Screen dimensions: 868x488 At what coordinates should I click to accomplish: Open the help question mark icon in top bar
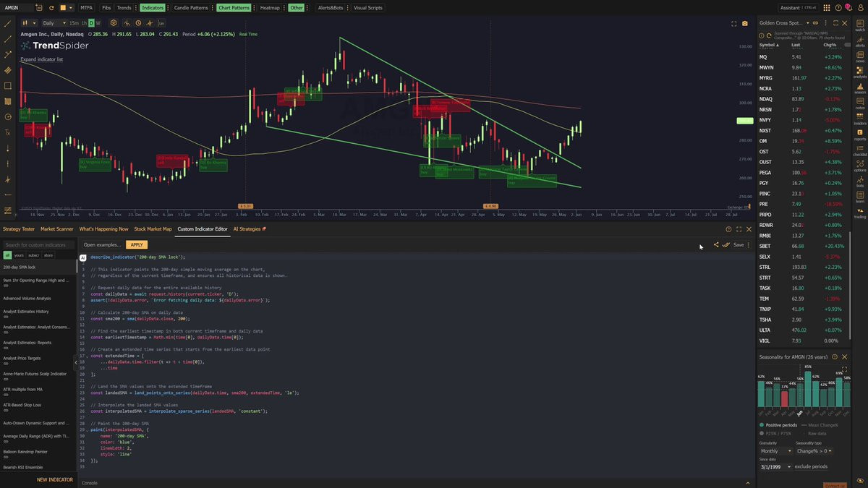click(x=837, y=7)
